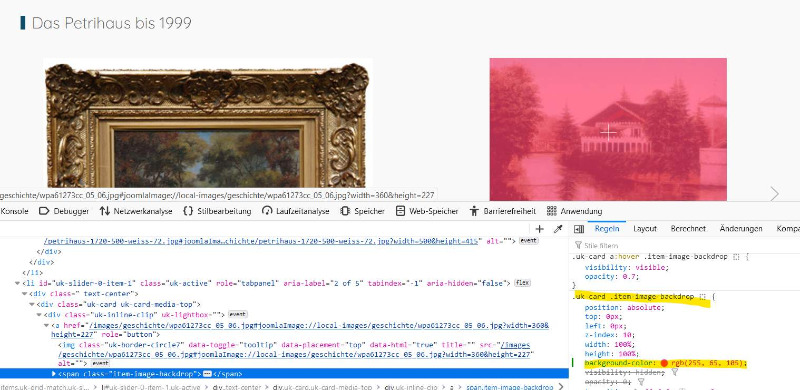The height and width of the screenshot is (390, 800).
Task: Click filter icon beside opacity: 0
Action: (641, 381)
